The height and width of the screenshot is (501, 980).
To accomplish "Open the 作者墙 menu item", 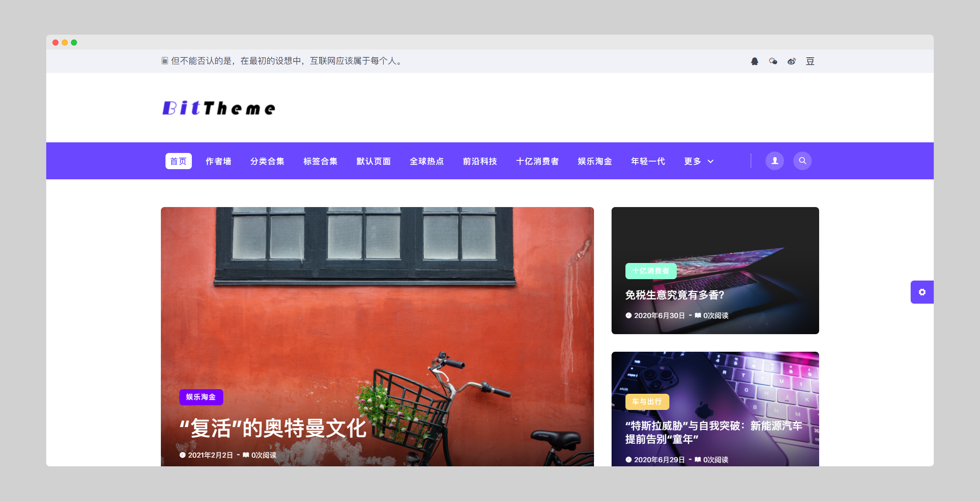I will click(x=219, y=161).
